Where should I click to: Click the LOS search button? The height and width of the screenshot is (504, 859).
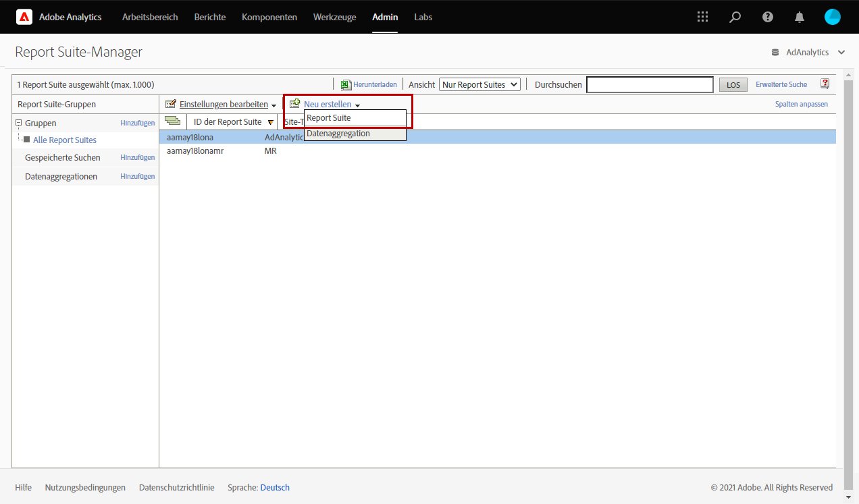[x=733, y=85]
